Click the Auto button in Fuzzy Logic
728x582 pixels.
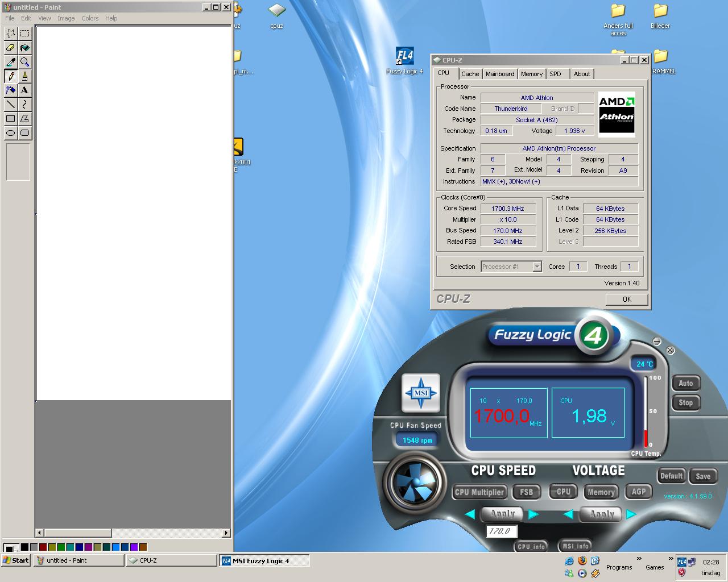[686, 383]
